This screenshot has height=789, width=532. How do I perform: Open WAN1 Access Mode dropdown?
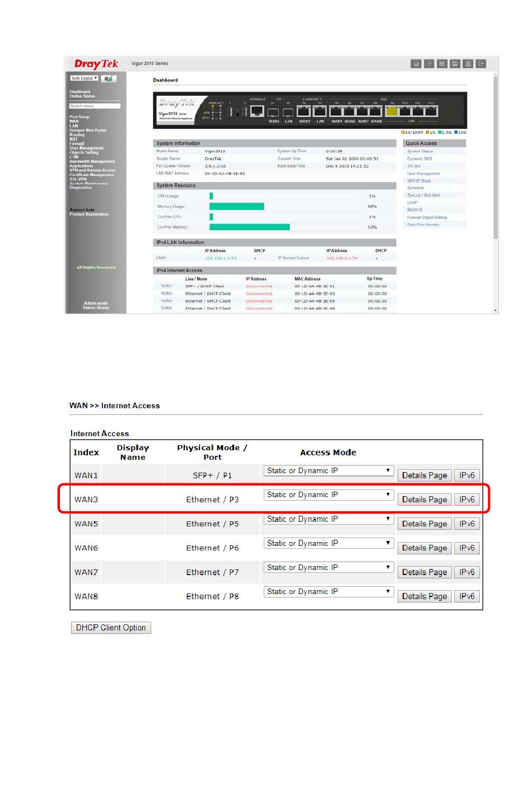[x=329, y=471]
